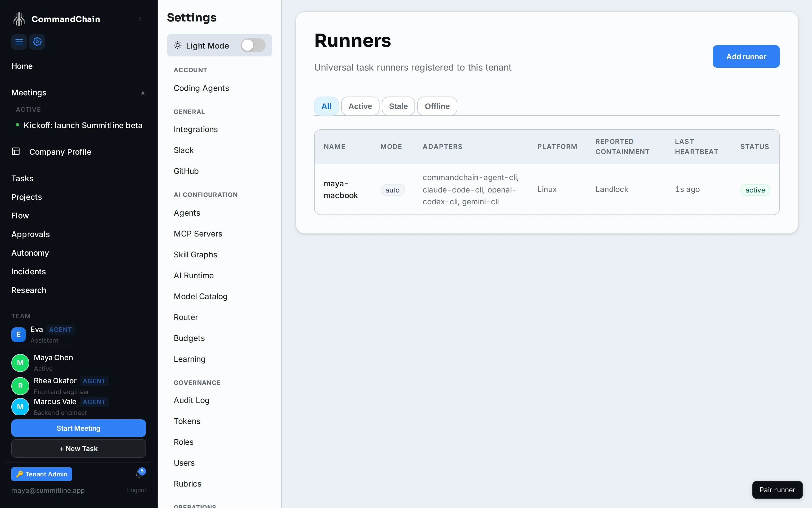Click the Company Profile panel icon

tap(16, 152)
